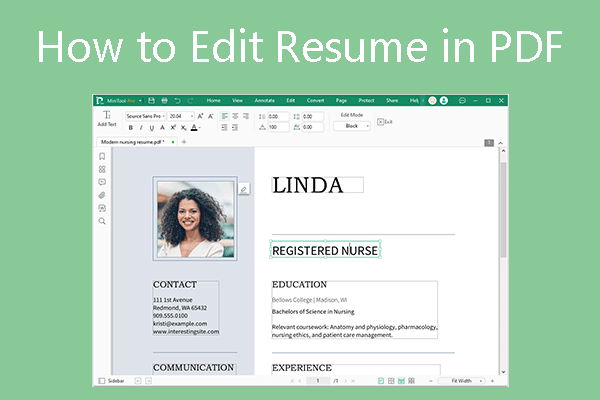Open the Home menu
This screenshot has width=600, height=400.
pos(214,100)
